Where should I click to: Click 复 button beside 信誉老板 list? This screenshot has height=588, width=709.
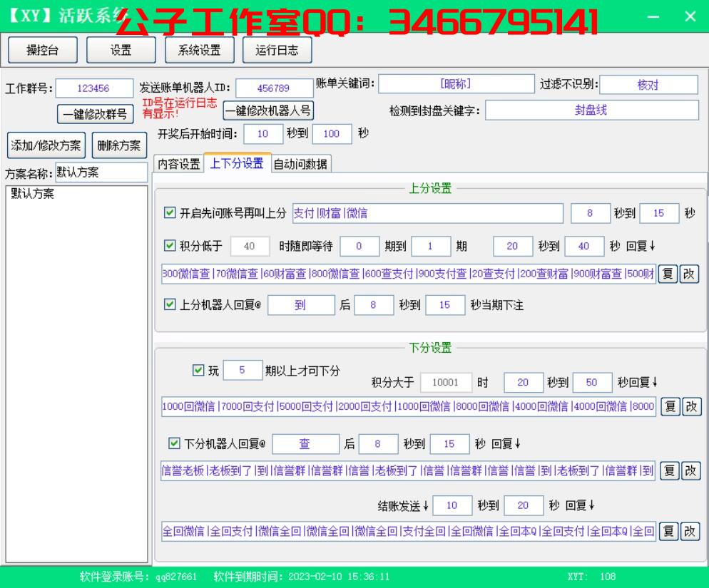669,470
